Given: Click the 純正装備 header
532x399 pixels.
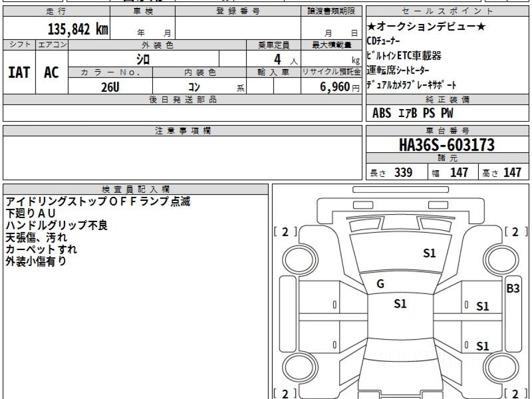Looking at the screenshot, I should (448, 100).
